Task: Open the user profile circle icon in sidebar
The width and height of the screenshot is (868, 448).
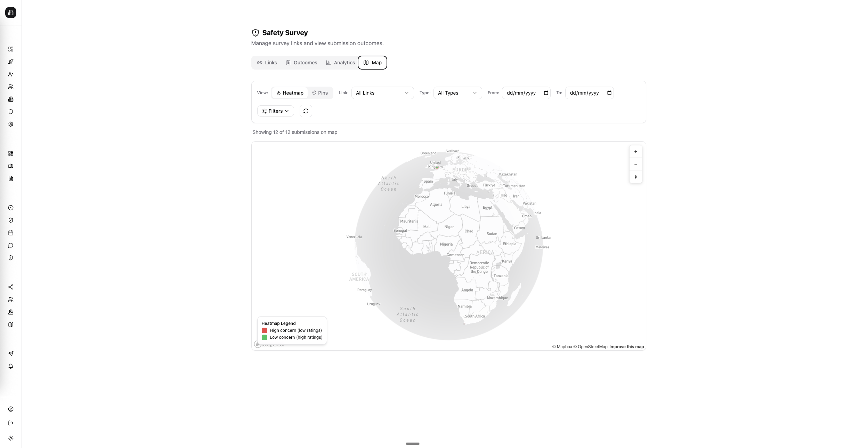Action: click(x=11, y=409)
